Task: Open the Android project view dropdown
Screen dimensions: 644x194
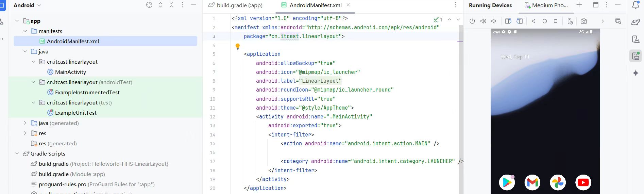Action: coord(27,5)
